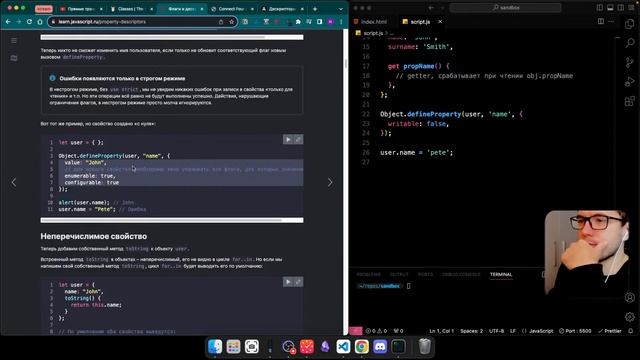Switch to Дескрипторы Chrome tab

[282, 9]
